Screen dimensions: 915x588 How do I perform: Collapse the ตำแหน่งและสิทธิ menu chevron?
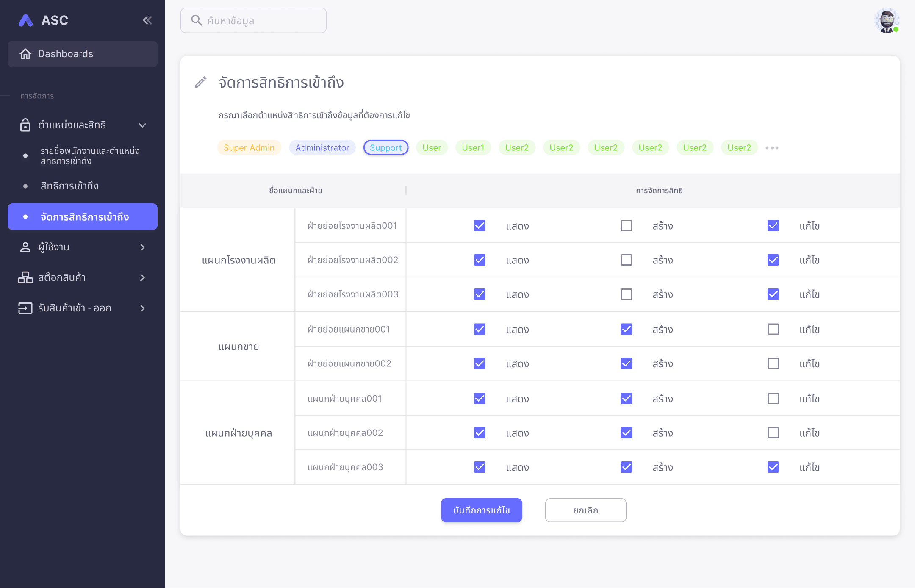(142, 125)
